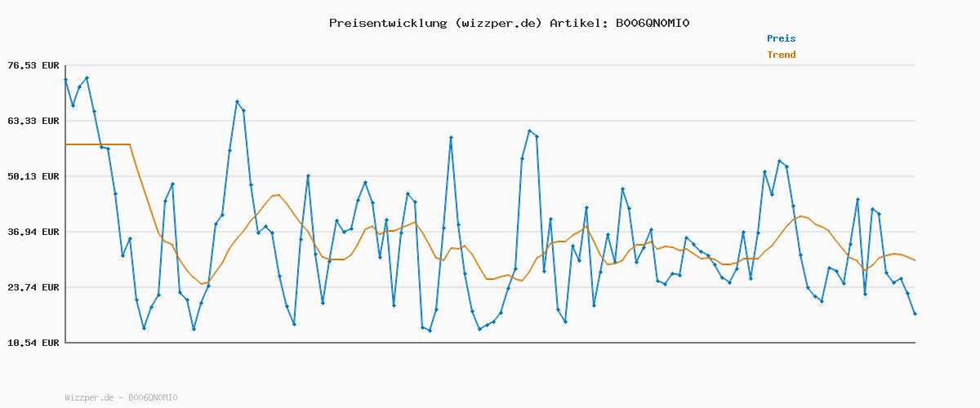Screen dimensions: 980x408
Task: Click the 23.74 EUR axis label
Action: click(33, 287)
